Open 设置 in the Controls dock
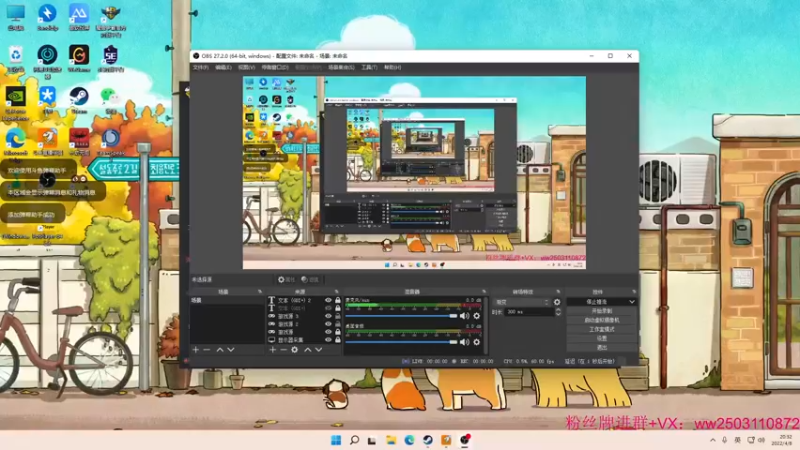Viewport: 800px width, 450px height. point(602,339)
